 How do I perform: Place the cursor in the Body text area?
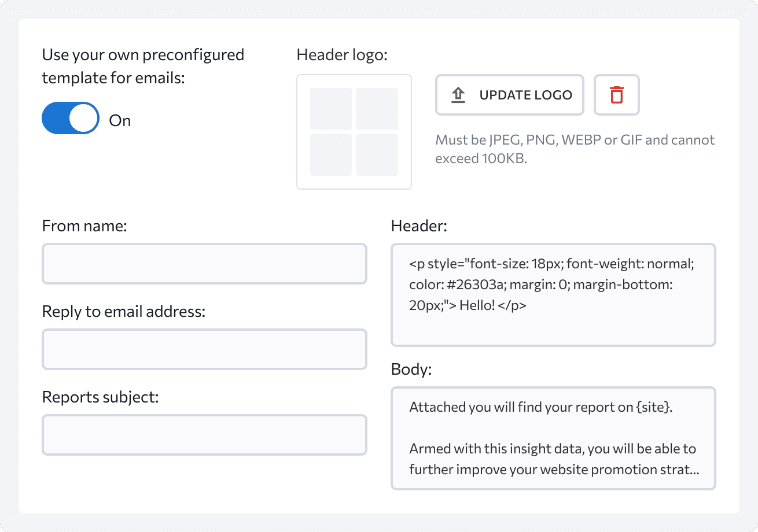pyautogui.click(x=553, y=438)
